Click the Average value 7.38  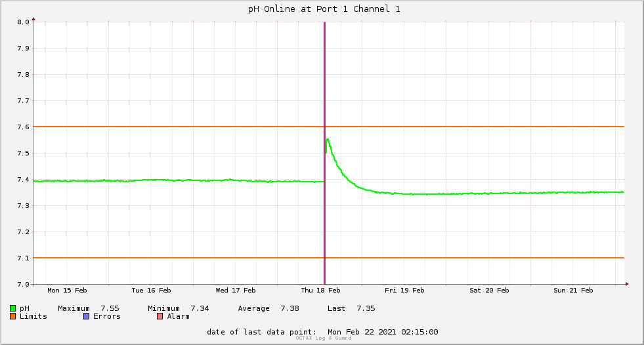(x=290, y=308)
